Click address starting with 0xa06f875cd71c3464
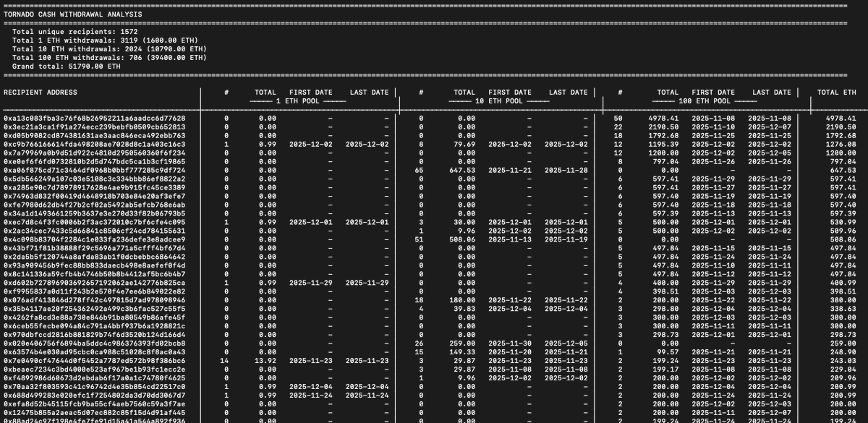The image size is (868, 423). pyautogui.click(x=95, y=171)
